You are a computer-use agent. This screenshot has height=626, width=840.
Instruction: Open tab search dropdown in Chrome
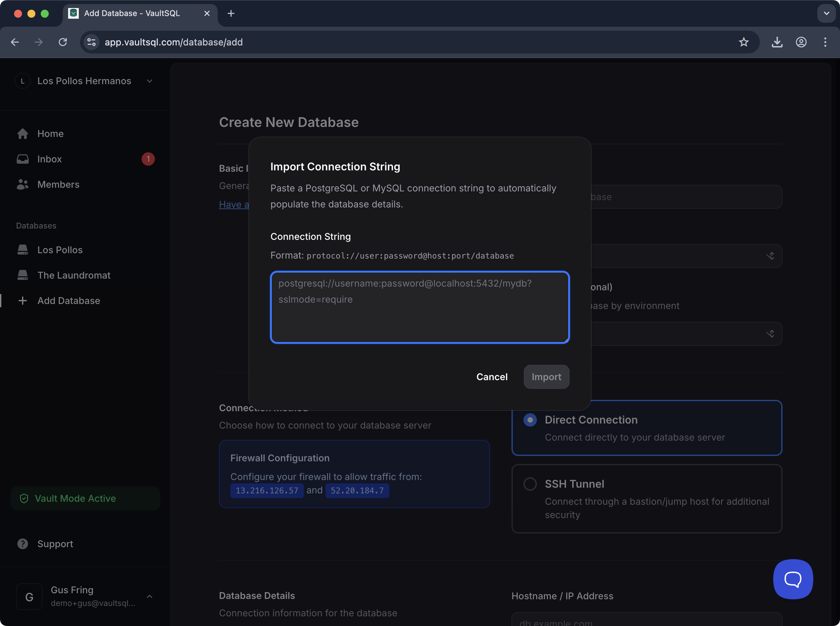click(826, 13)
